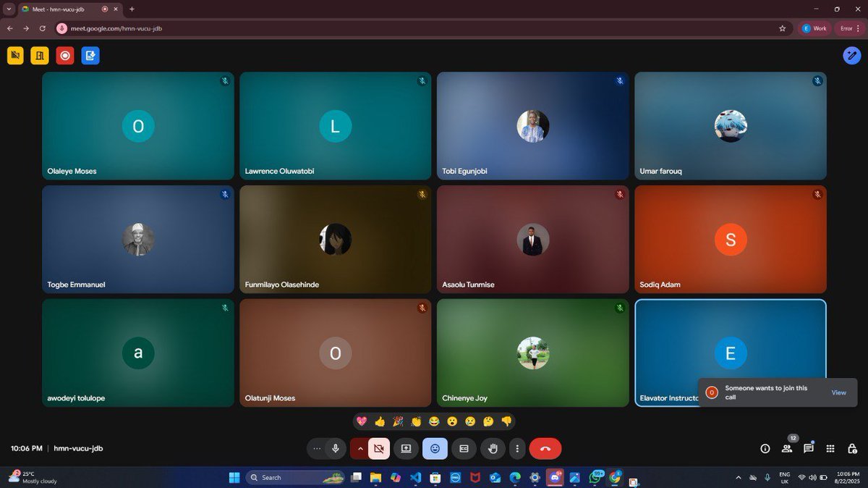Viewport: 868px width, 488px height.
Task: Open the more call options menu
Action: [518, 448]
